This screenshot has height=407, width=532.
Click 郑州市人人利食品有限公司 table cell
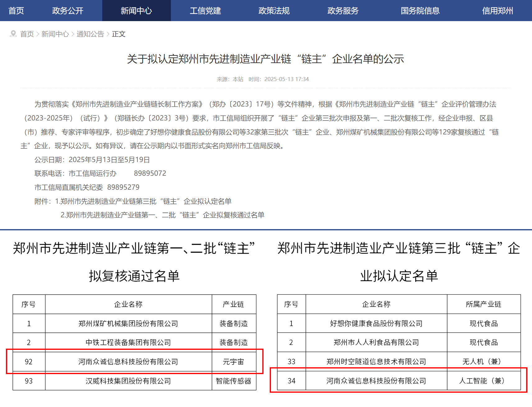click(376, 342)
